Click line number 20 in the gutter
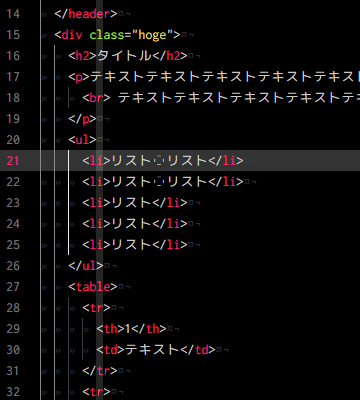This screenshot has height=400, width=360. tap(13, 140)
